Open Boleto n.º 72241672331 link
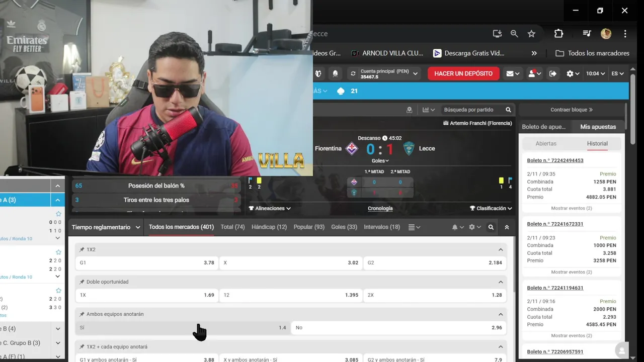The height and width of the screenshot is (362, 644). pyautogui.click(x=555, y=224)
